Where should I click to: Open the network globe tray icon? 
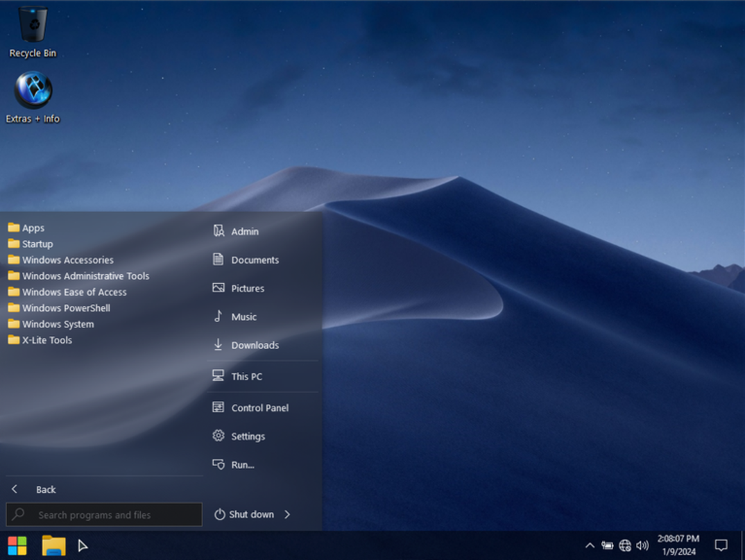pyautogui.click(x=625, y=545)
